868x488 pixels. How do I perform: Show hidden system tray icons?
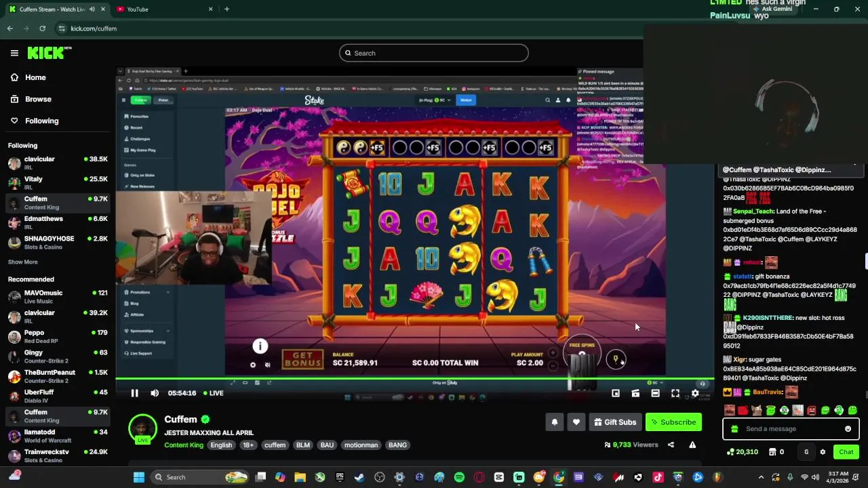coord(761,477)
